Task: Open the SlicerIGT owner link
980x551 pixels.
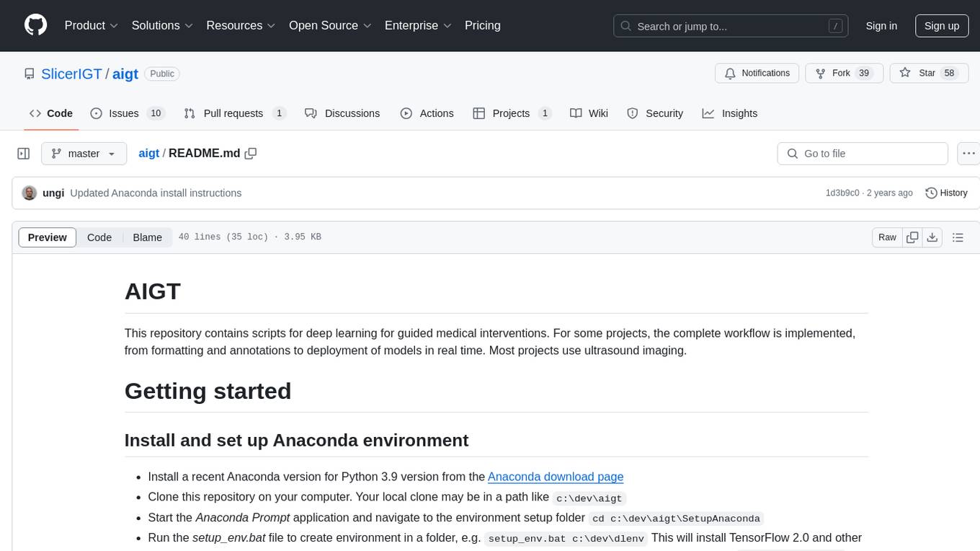Action: [71, 74]
